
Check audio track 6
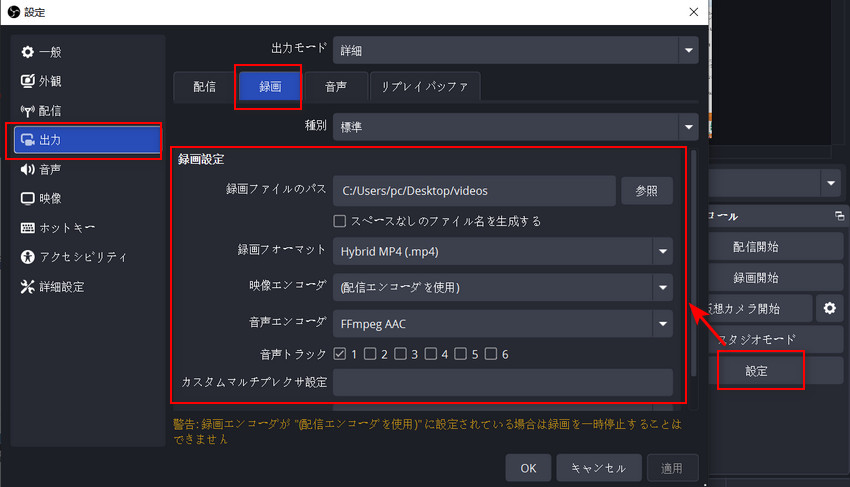click(491, 354)
